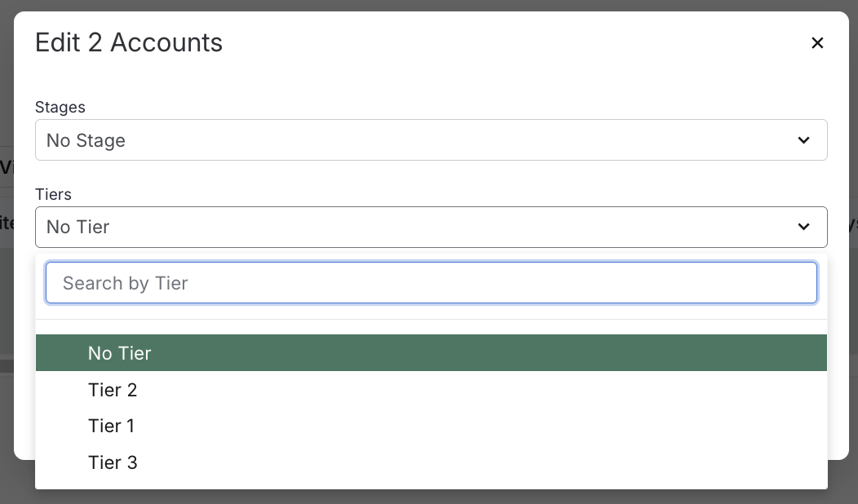This screenshot has height=504, width=858.
Task: Click the Edit 2 Accounts dialog title
Action: pyautogui.click(x=129, y=42)
